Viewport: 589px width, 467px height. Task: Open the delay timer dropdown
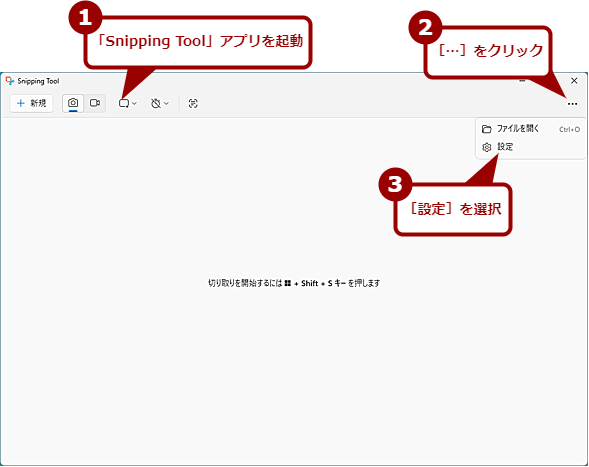160,103
